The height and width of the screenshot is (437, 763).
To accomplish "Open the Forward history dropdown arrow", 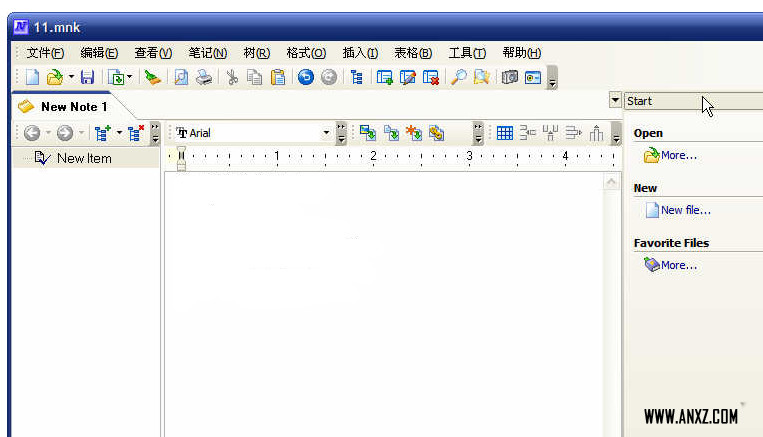I will pos(81,132).
